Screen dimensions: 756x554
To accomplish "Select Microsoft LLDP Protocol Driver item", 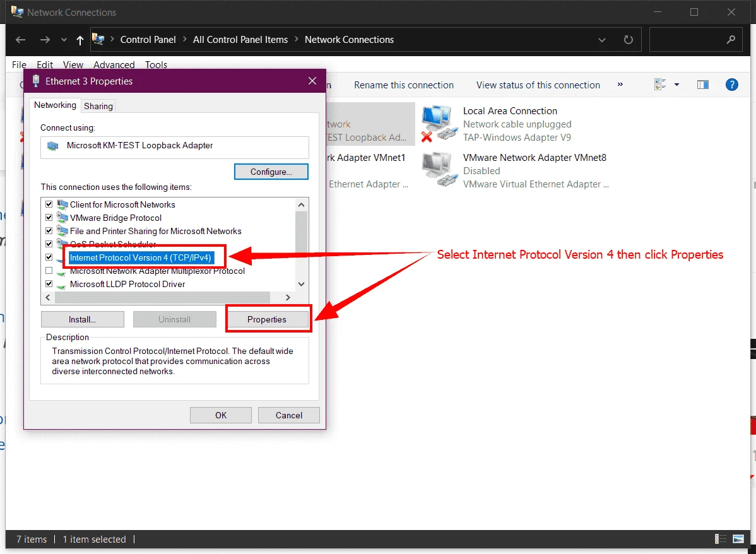I will pos(127,284).
